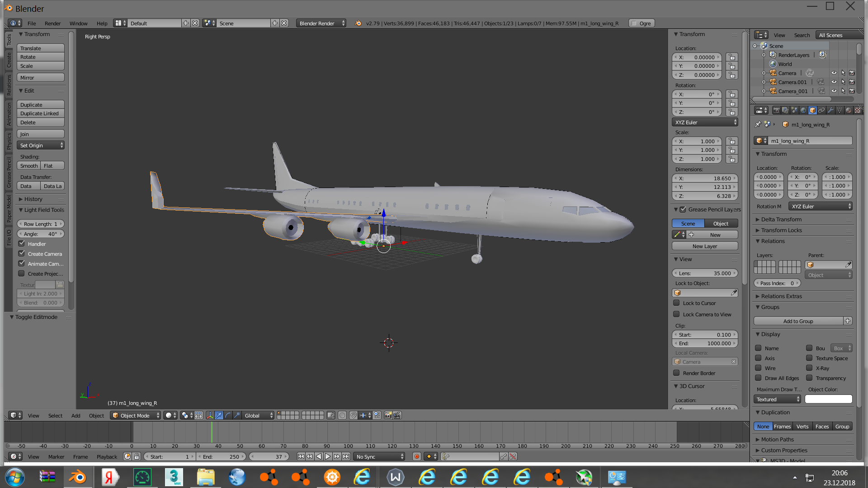This screenshot has height=488, width=868.
Task: Open the Material properties tab icon
Action: coord(849,110)
